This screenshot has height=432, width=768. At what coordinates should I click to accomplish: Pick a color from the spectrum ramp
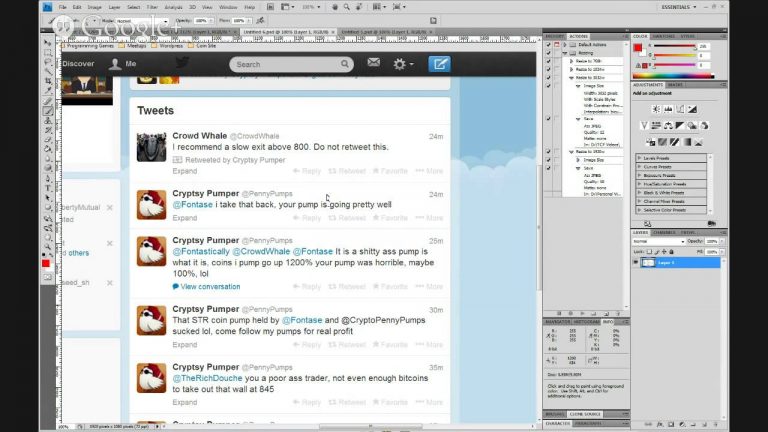tap(673, 76)
